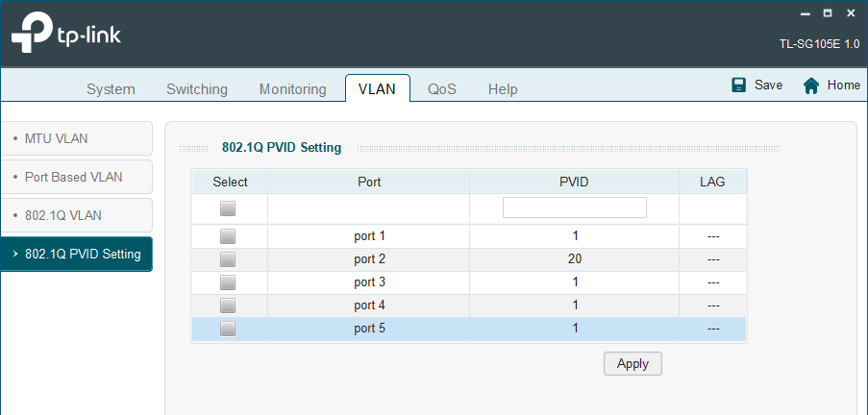The height and width of the screenshot is (415, 868).
Task: Click the tp-link logo
Action: tap(66, 36)
